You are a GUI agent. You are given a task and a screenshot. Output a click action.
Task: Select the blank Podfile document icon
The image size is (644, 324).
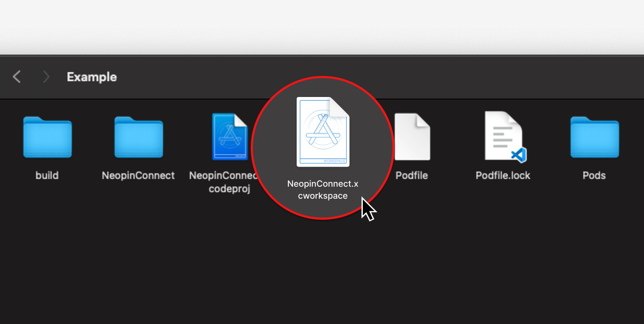coord(412,137)
